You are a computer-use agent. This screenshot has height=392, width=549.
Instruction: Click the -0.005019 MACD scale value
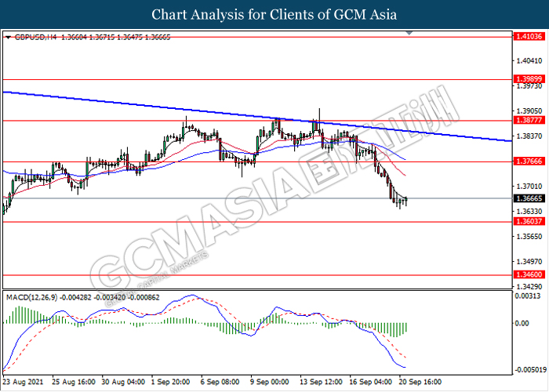pyautogui.click(x=530, y=370)
